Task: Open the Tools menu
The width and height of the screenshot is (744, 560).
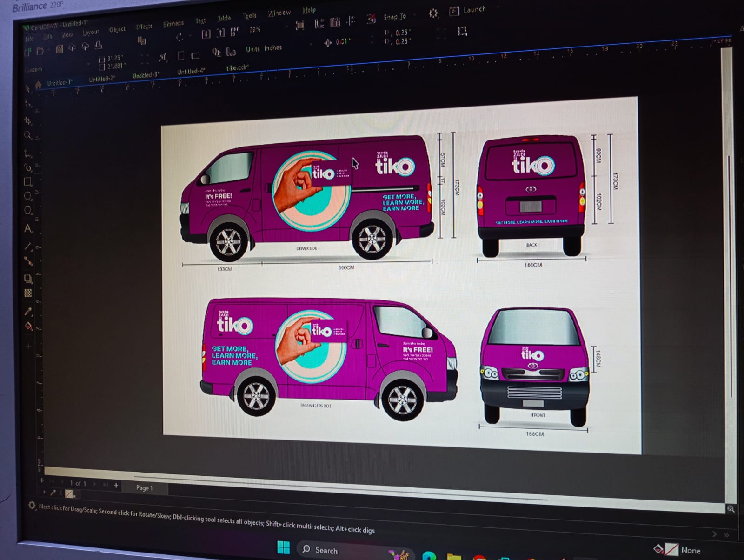Action: pos(250,16)
